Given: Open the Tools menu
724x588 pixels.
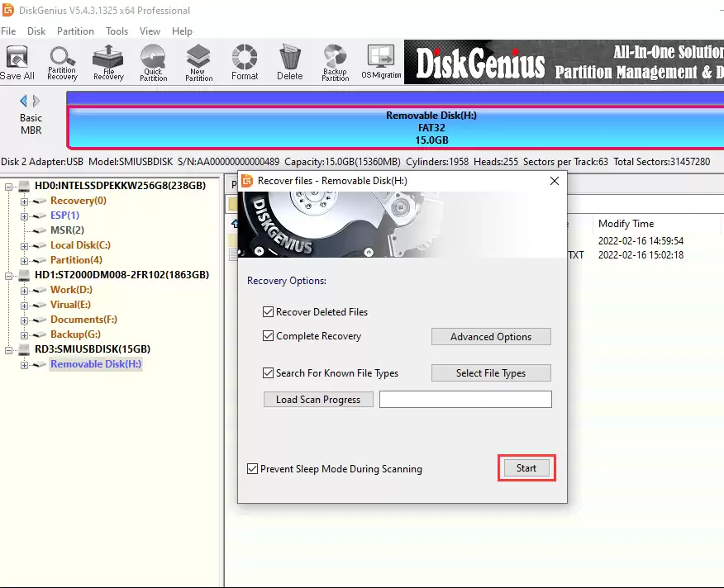Looking at the screenshot, I should pos(117,31).
